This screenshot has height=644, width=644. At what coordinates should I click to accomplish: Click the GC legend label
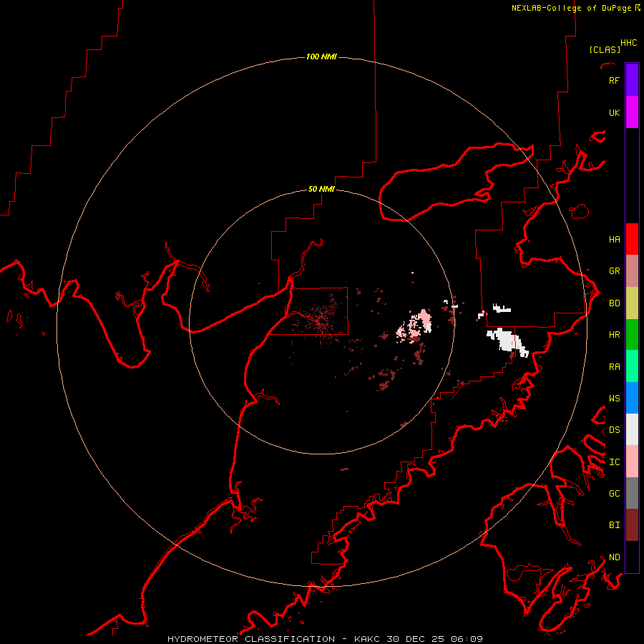615,494
